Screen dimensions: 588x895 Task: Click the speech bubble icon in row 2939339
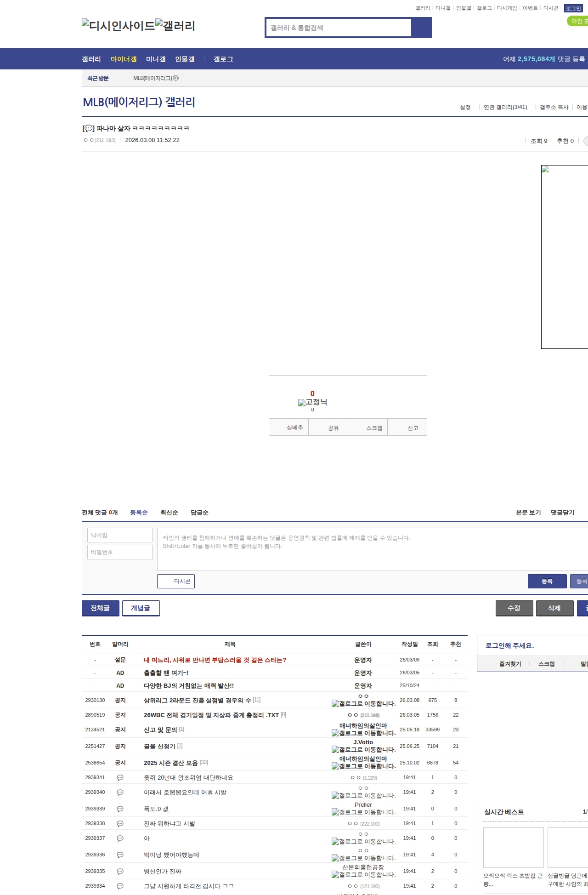[120, 809]
